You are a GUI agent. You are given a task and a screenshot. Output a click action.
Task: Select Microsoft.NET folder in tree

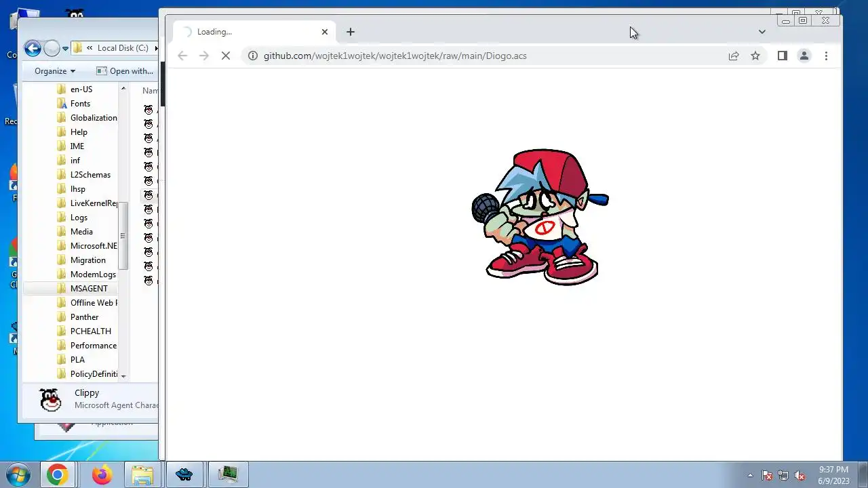[x=94, y=246]
